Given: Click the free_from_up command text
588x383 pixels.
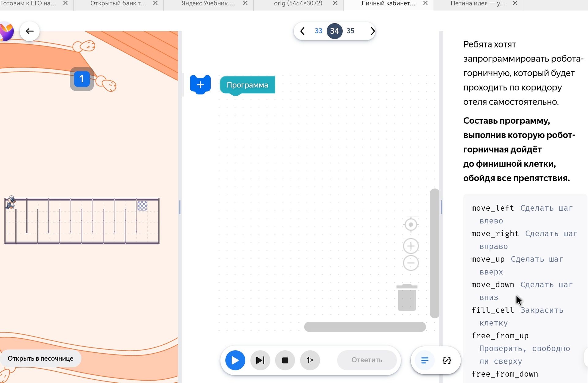Looking at the screenshot, I should (500, 336).
